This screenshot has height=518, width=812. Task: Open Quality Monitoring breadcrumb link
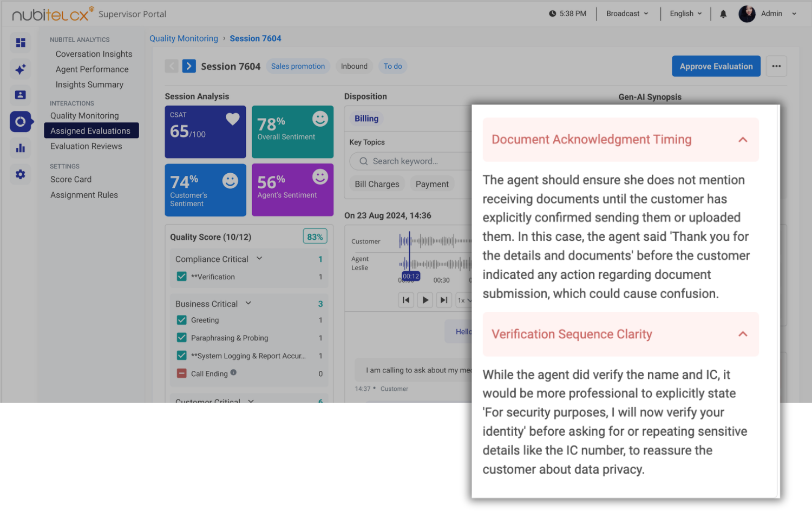(184, 38)
